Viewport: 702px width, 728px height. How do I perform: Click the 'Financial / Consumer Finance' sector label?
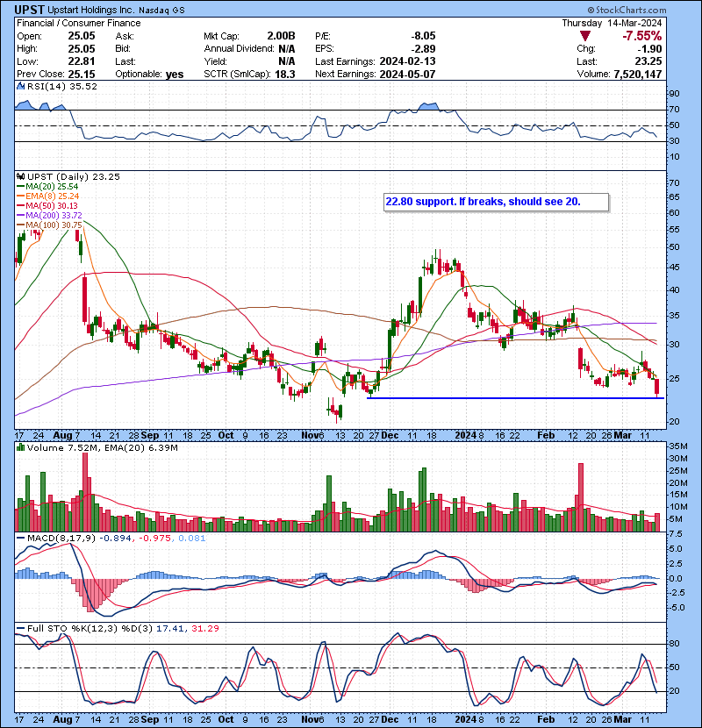point(78,23)
